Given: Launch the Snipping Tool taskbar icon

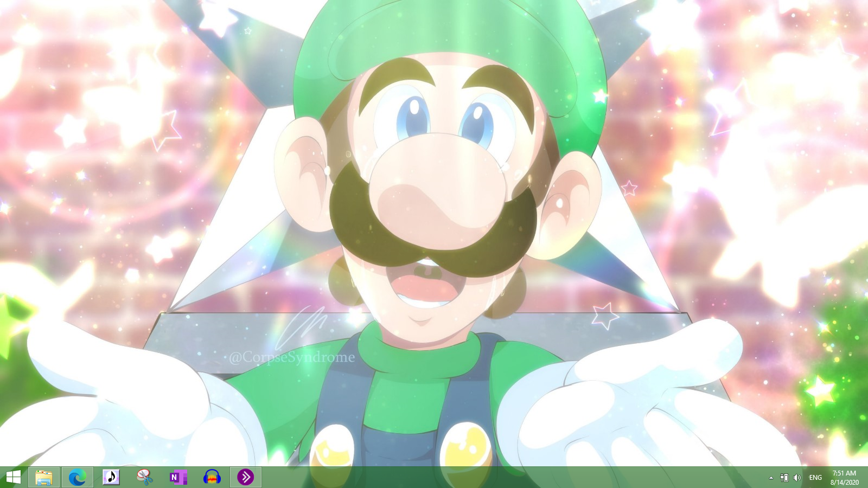Looking at the screenshot, I should pyautogui.click(x=145, y=477).
